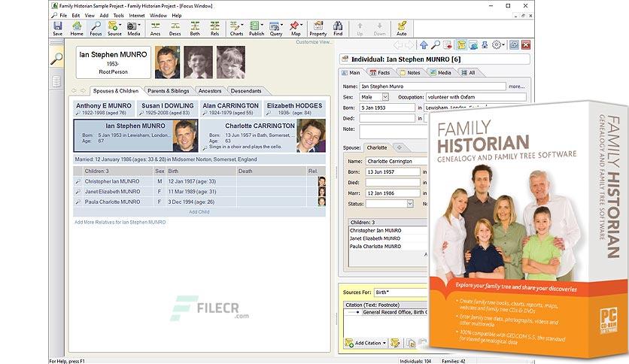Open the spouse Status dropdown

pos(409,204)
